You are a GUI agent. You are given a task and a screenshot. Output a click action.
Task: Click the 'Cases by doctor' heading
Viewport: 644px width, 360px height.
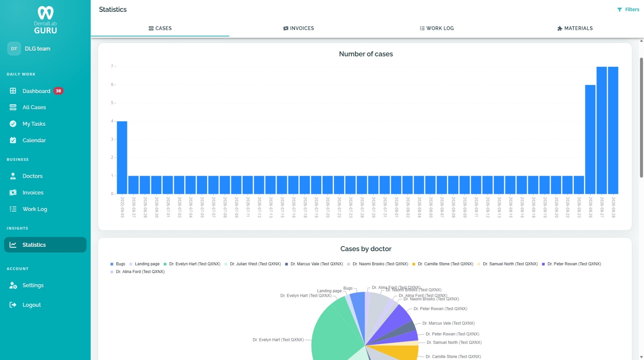pos(366,249)
